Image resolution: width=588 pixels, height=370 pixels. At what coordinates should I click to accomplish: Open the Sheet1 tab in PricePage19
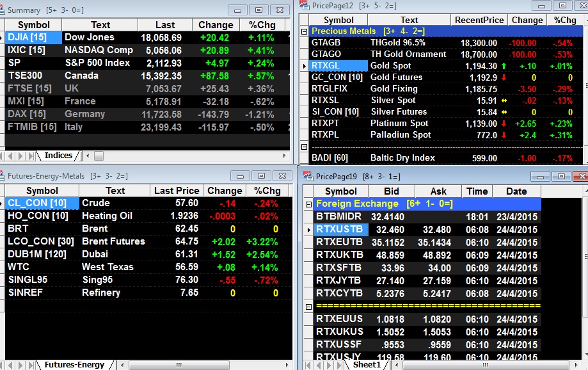(367, 364)
